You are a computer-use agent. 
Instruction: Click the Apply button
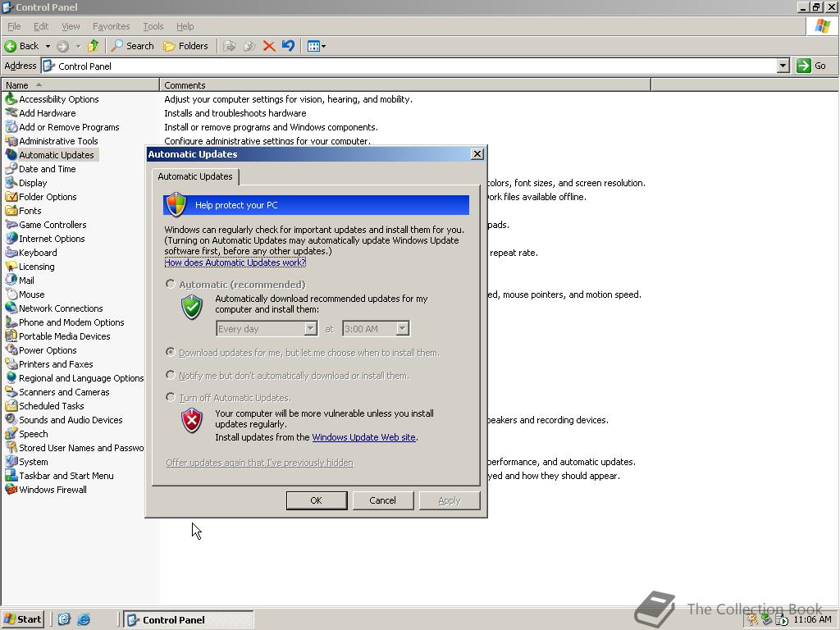tap(449, 500)
